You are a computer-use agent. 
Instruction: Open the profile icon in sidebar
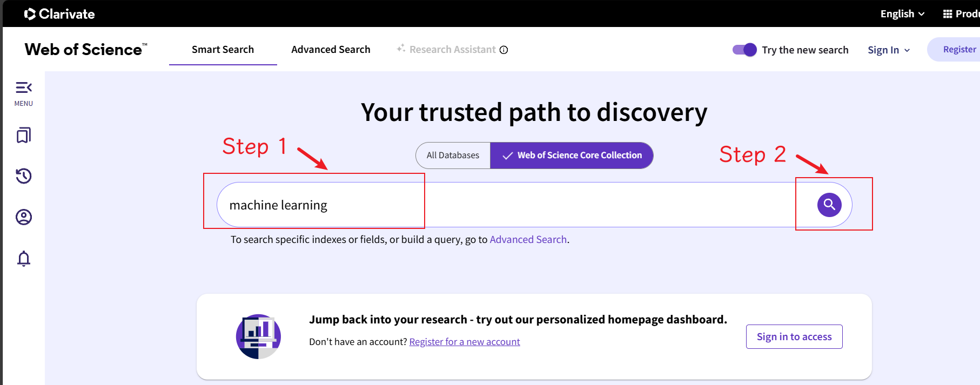click(x=24, y=217)
